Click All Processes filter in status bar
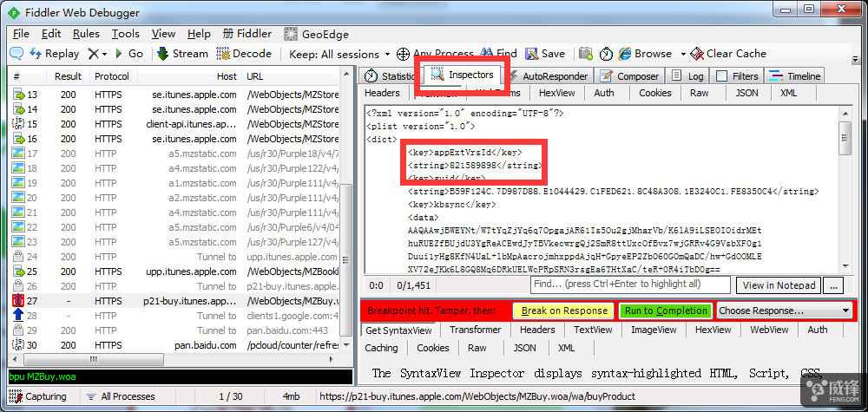868x412 pixels. (122, 396)
